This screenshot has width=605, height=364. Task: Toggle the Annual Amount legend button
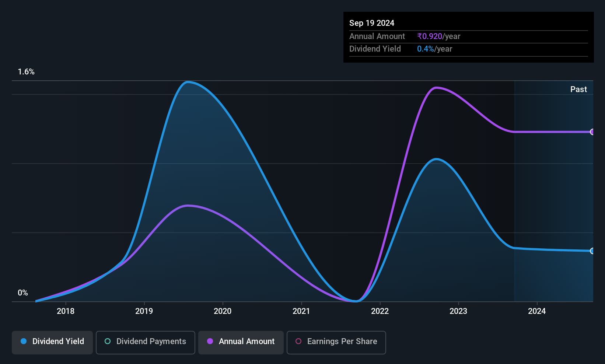(x=241, y=342)
